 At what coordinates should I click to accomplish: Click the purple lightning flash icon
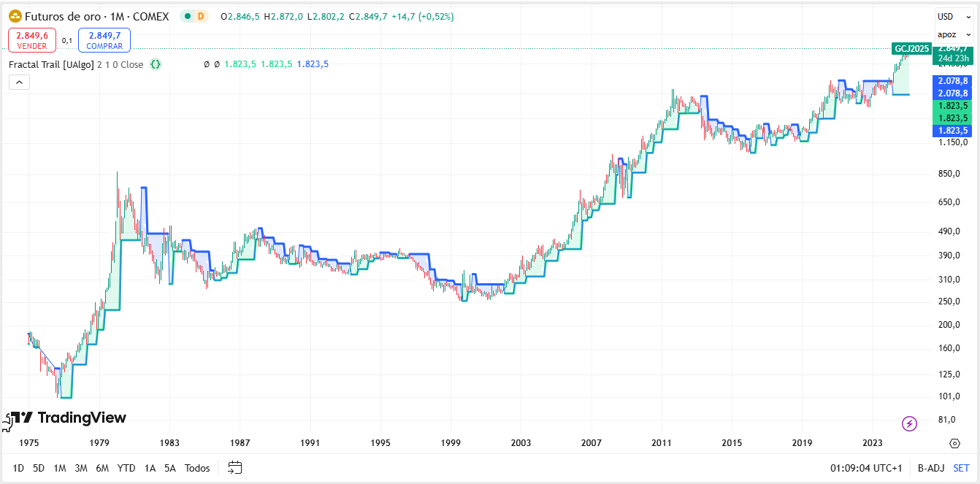[909, 423]
